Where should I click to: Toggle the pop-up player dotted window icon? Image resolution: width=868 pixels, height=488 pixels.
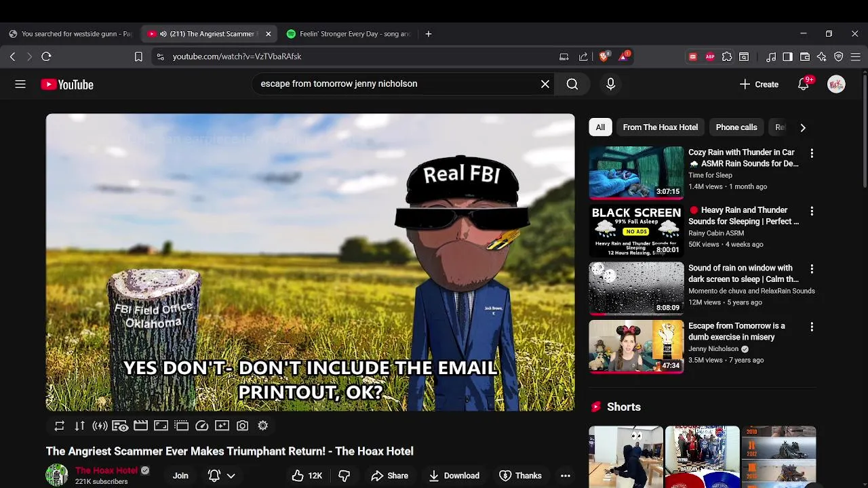coord(181,426)
